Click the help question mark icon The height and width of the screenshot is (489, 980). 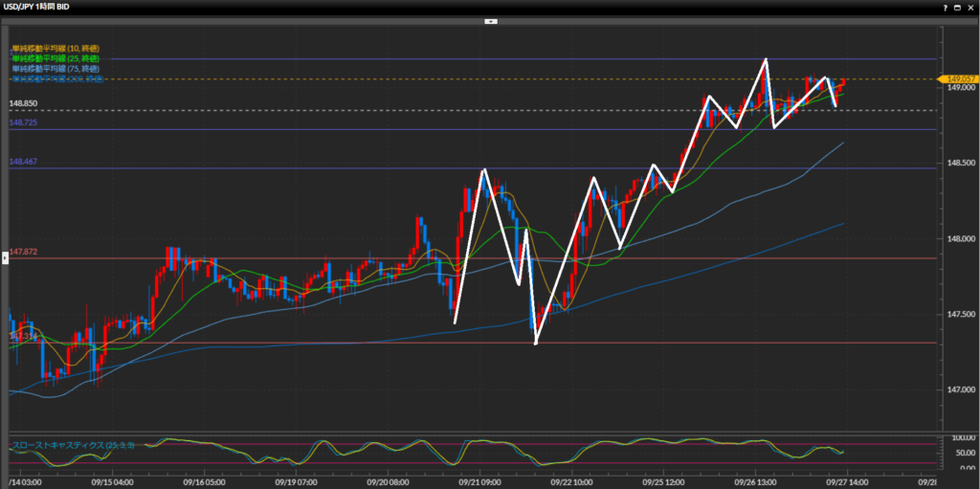coord(944,7)
